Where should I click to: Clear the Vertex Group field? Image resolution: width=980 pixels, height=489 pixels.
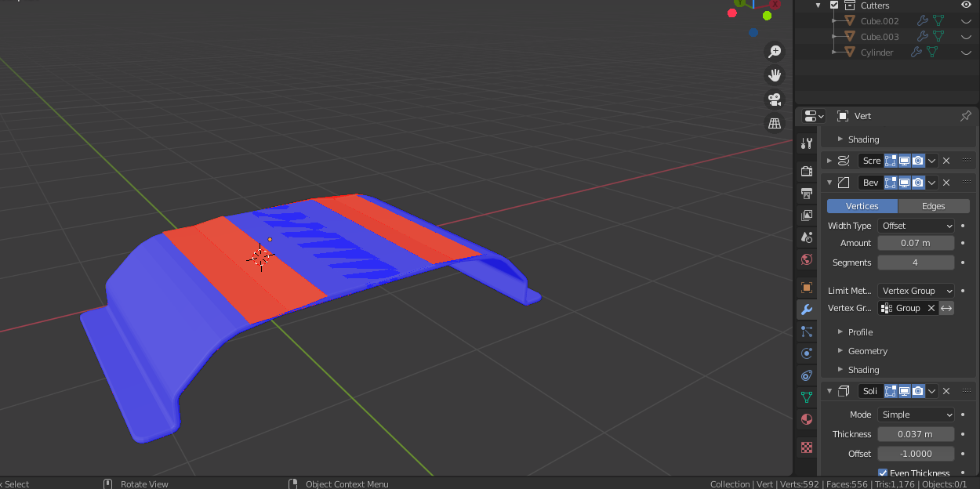click(931, 308)
